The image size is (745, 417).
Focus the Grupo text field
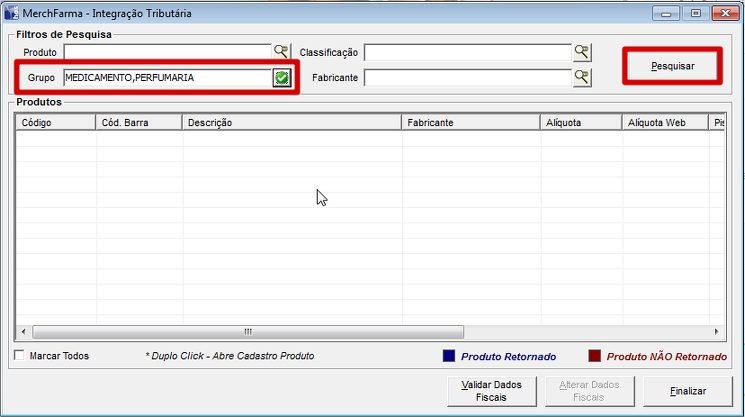tap(166, 78)
